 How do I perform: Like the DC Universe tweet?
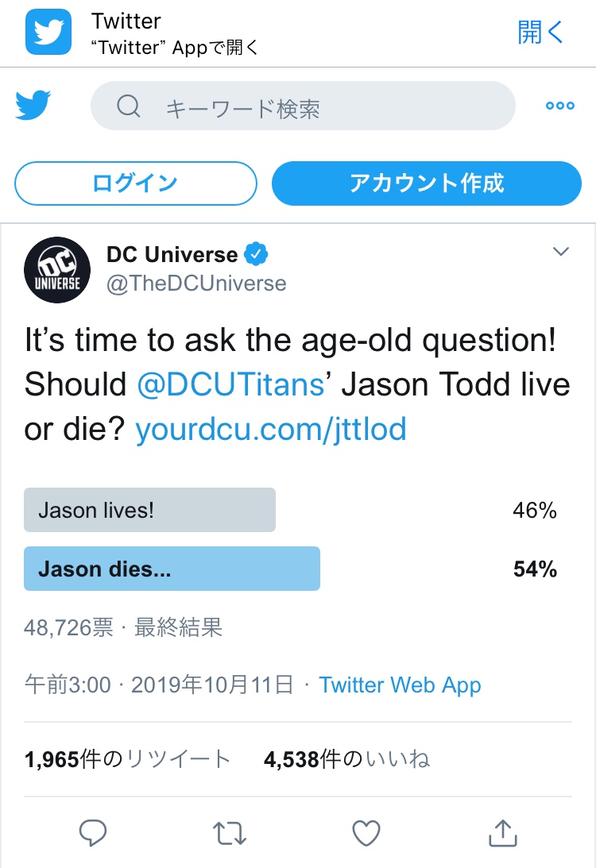[x=366, y=833]
